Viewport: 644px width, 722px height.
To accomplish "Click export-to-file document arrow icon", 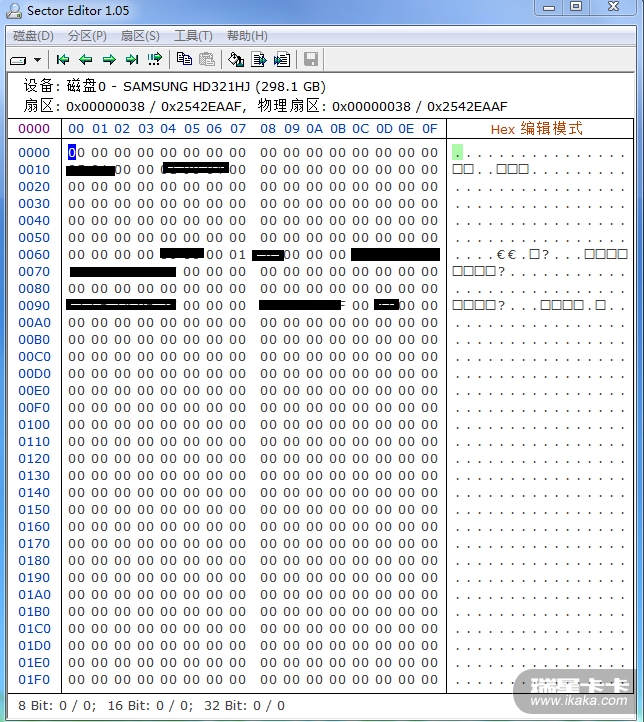I will click(x=259, y=59).
